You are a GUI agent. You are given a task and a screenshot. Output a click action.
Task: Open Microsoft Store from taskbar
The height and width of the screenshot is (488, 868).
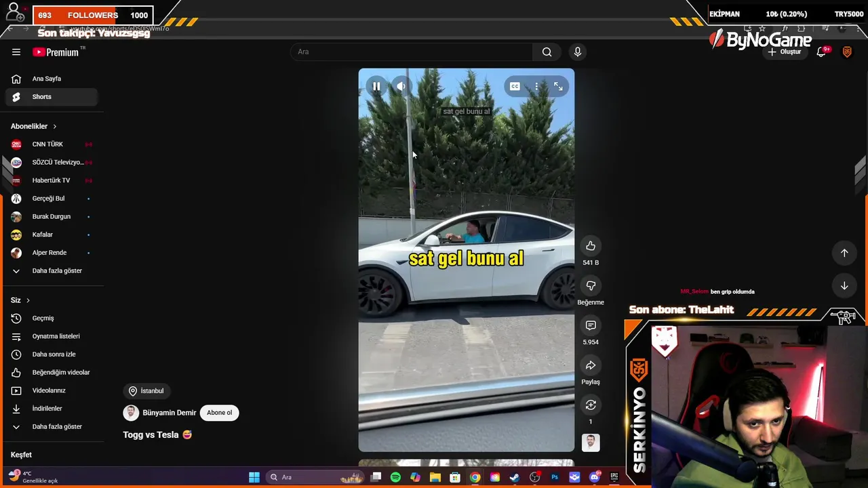[455, 477]
